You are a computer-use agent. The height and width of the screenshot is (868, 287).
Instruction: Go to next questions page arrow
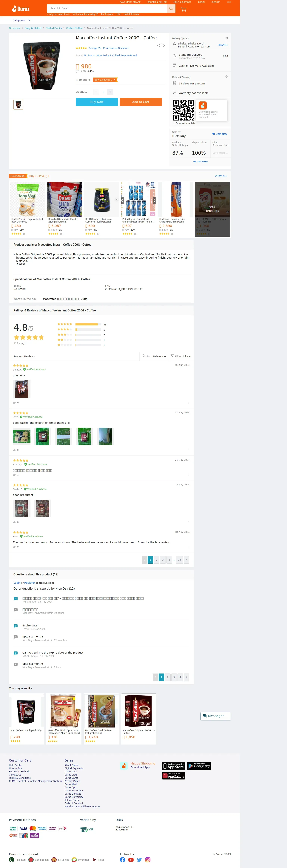click(186, 677)
